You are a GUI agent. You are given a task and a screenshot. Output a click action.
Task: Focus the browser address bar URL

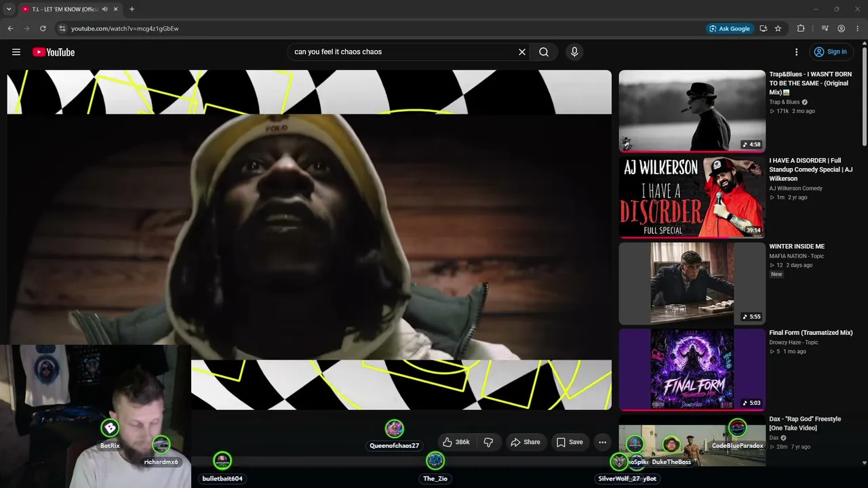coord(125,28)
